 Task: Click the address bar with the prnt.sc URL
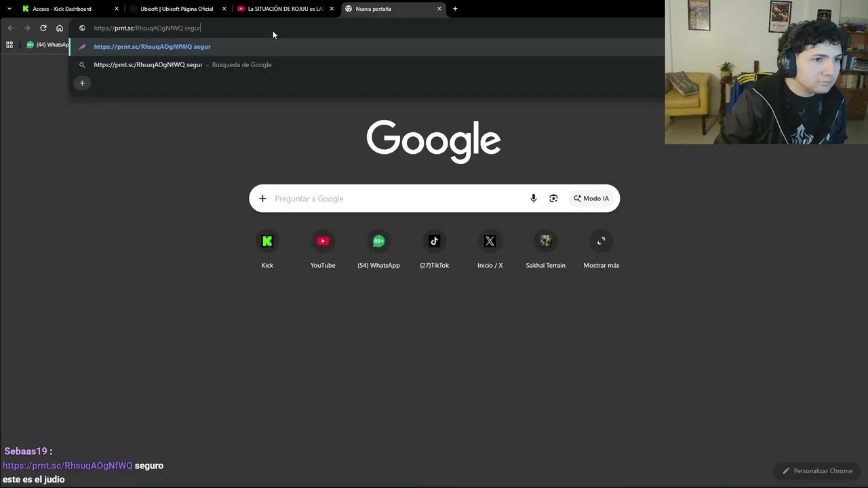[366, 28]
